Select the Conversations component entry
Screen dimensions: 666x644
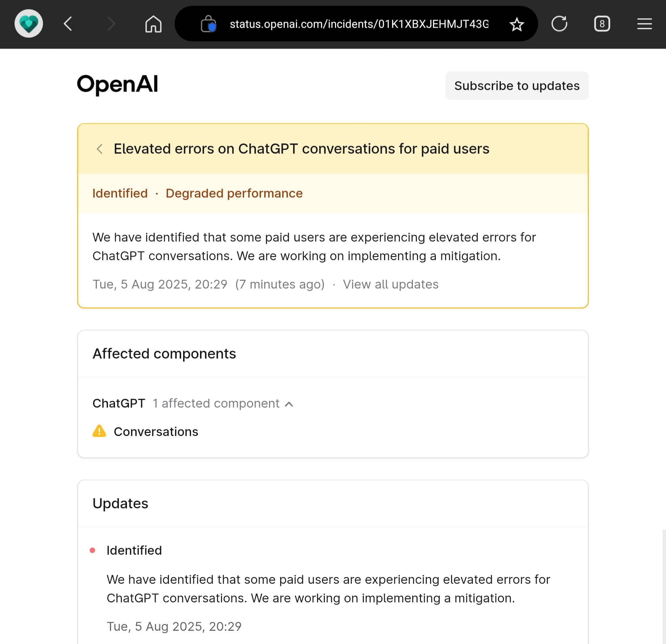[156, 432]
